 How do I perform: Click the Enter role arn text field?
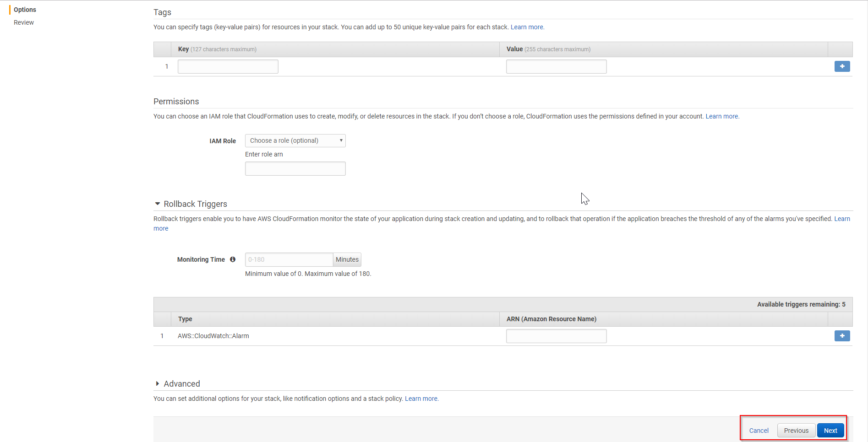point(295,169)
